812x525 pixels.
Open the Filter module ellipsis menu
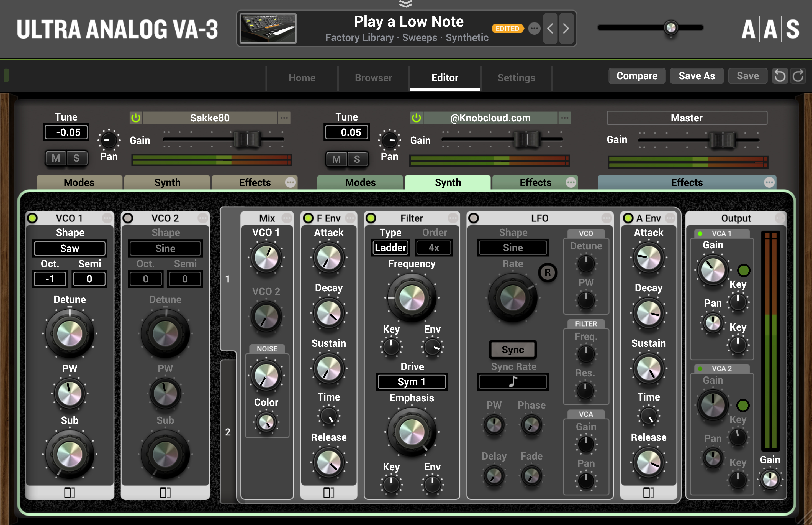tap(453, 218)
